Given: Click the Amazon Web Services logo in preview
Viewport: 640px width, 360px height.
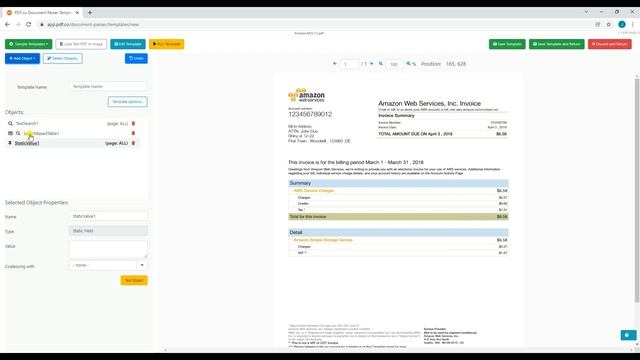Looking at the screenshot, I should pos(307,95).
